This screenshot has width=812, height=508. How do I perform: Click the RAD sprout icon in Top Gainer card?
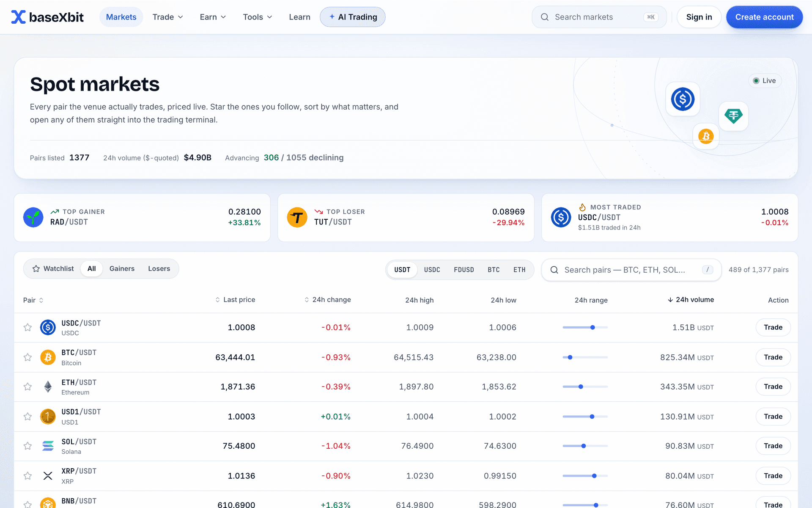click(x=33, y=217)
